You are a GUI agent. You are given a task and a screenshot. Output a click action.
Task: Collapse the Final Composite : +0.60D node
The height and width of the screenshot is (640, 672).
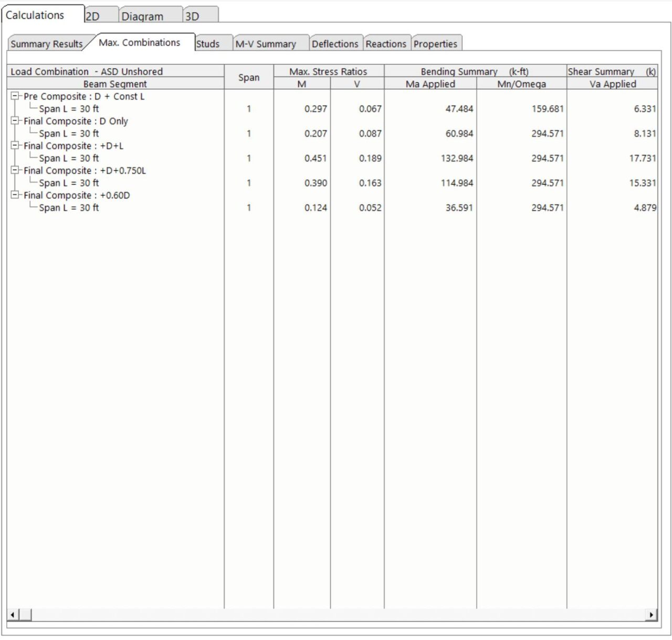tap(15, 195)
